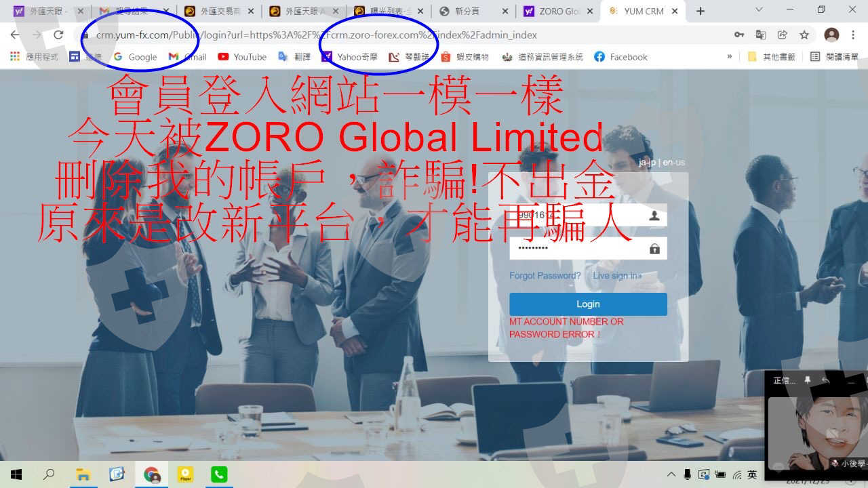Image resolution: width=868 pixels, height=488 pixels.
Task: Toggle the 英 input language indicator
Action: point(752,474)
